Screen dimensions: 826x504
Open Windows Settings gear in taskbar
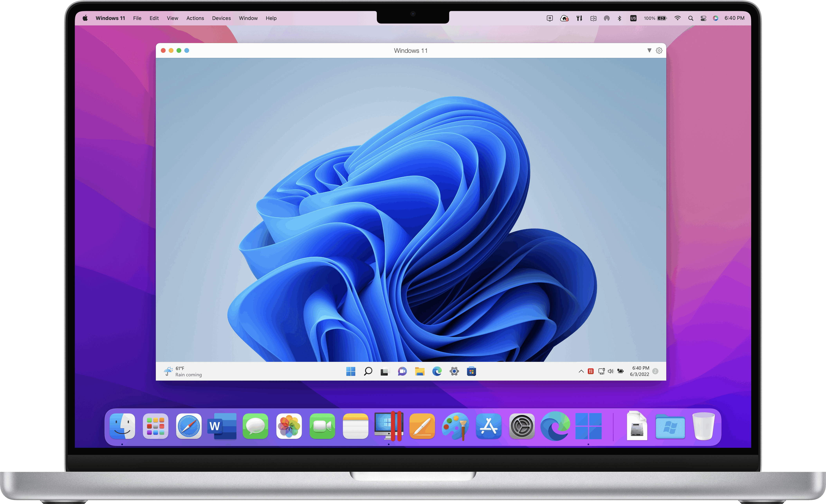tap(454, 371)
